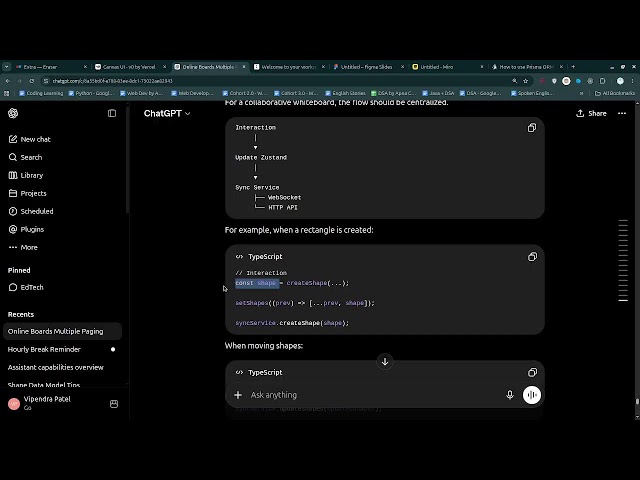640x480 pixels.
Task: Click the conversation outline markers on the right
Action: [x=623, y=260]
